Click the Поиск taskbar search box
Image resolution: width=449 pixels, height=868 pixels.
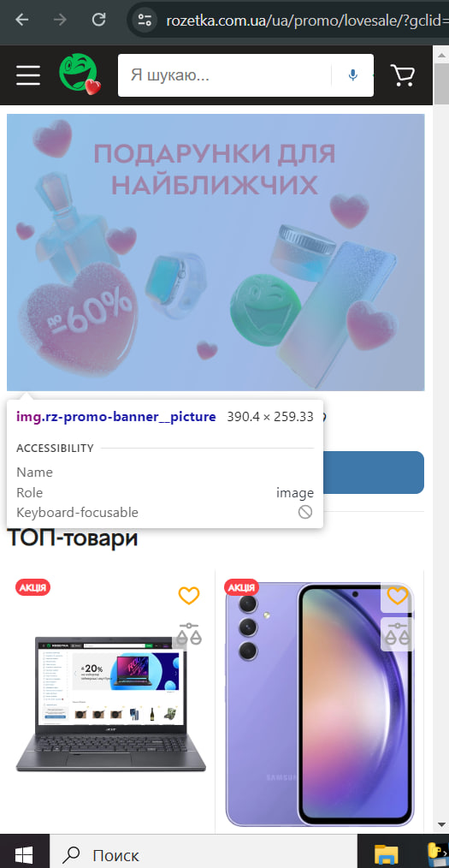(x=204, y=855)
